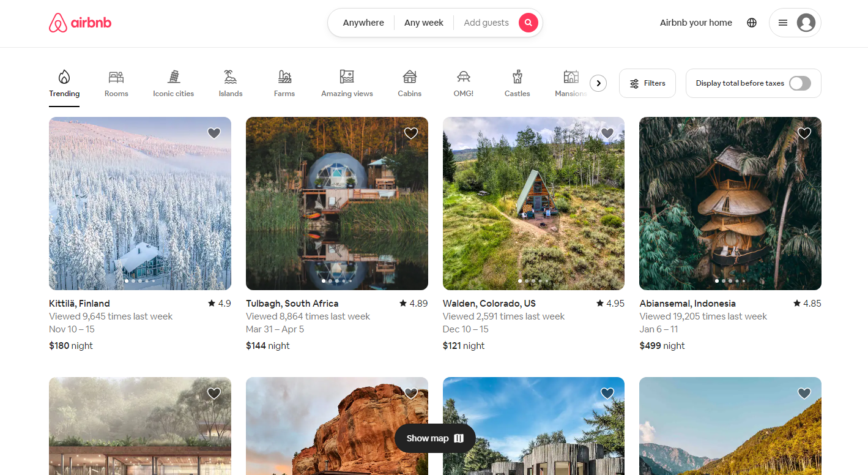Click the $499 night price

[662, 346]
